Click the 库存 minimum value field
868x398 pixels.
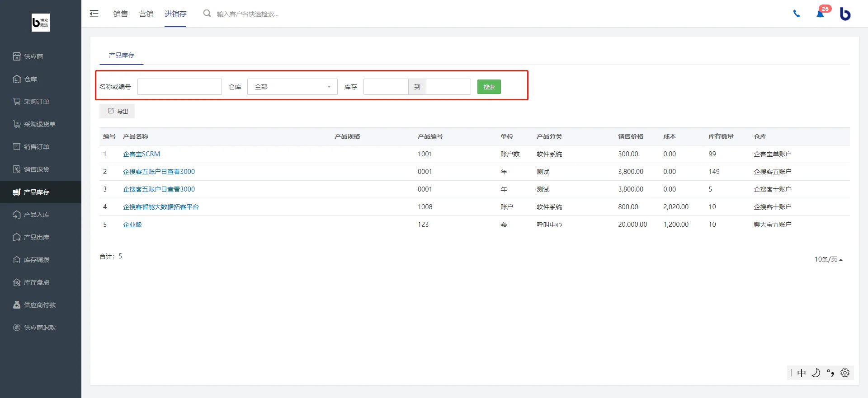[x=386, y=87]
